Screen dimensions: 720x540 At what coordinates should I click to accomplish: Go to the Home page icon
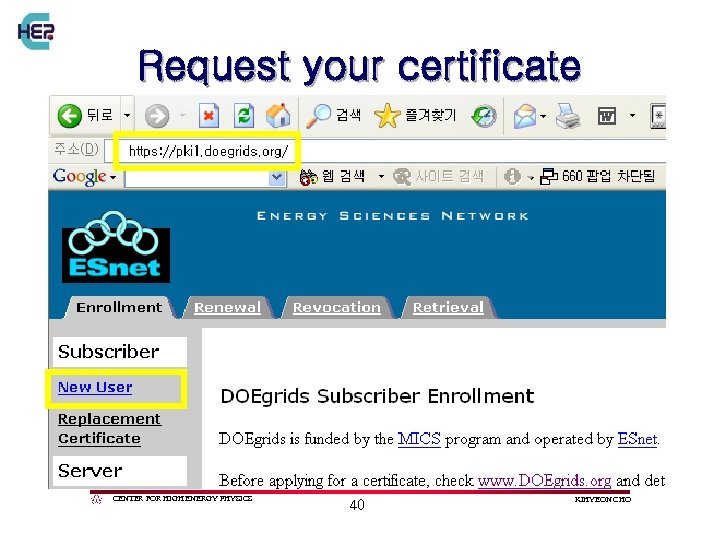point(278,115)
